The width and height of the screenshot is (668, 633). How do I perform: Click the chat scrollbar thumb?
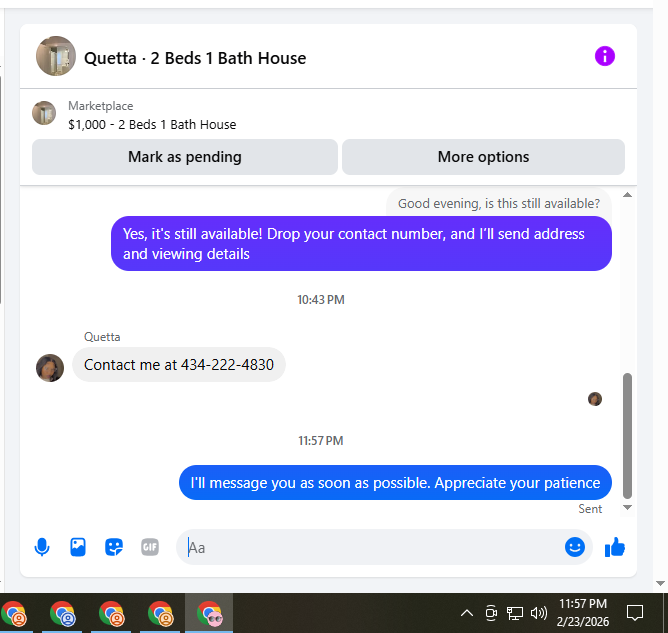(627, 436)
